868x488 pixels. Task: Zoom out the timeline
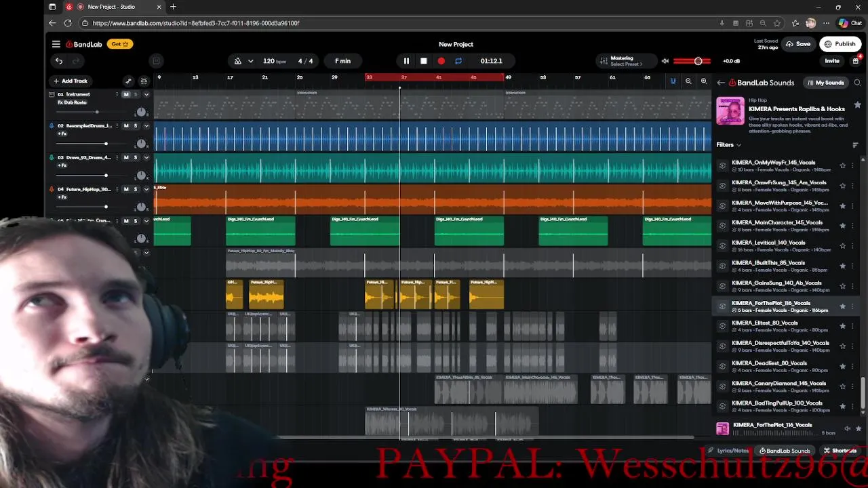tap(688, 81)
